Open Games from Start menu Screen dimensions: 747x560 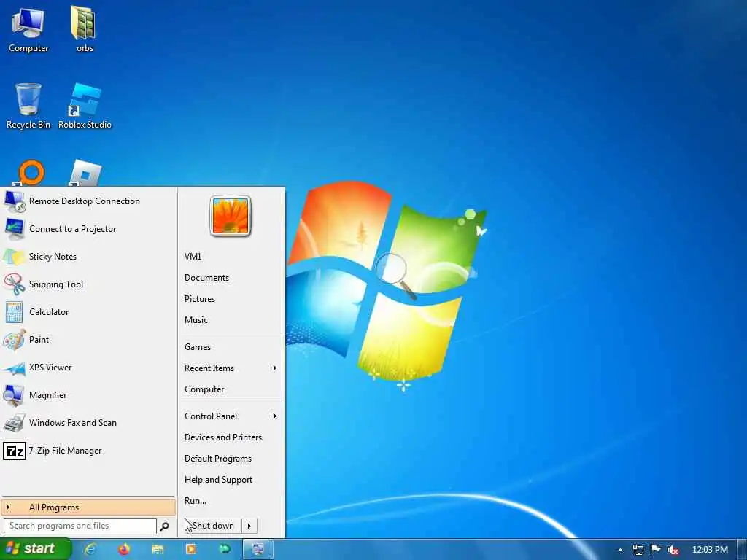197,347
